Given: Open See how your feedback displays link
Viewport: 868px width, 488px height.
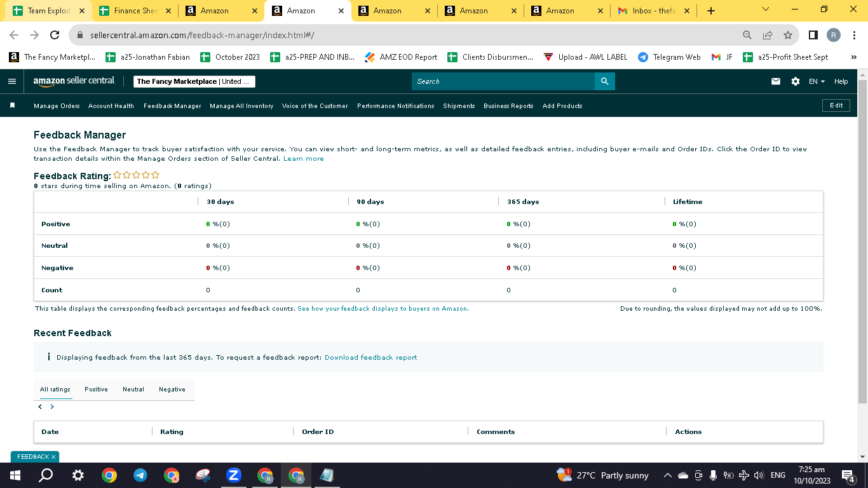Looking at the screenshot, I should [383, 309].
